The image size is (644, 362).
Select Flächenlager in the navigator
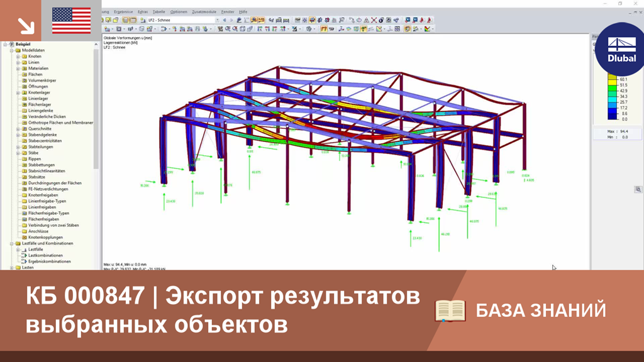point(40,105)
